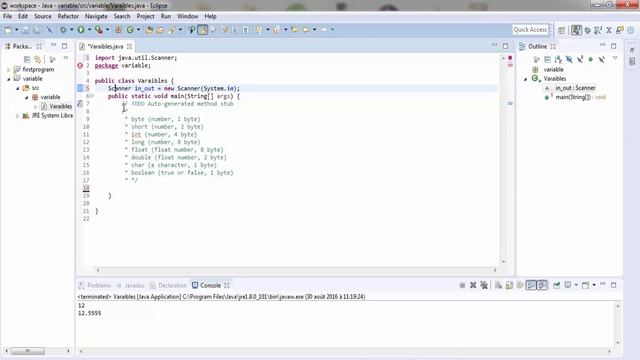Minimize the Console view
640x360 pixels.
pos(603,284)
